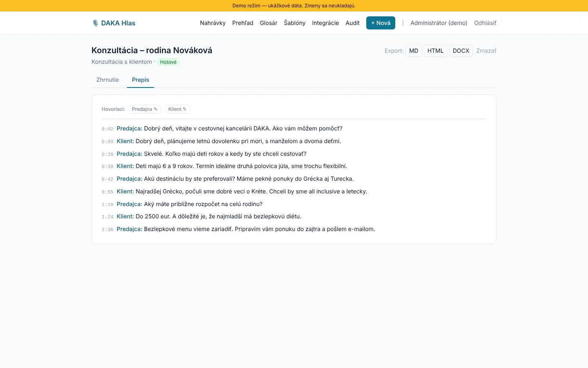The image size is (588, 368).
Task: Click the line "Akú destináciu by ste preferovali?"
Action: point(249,179)
